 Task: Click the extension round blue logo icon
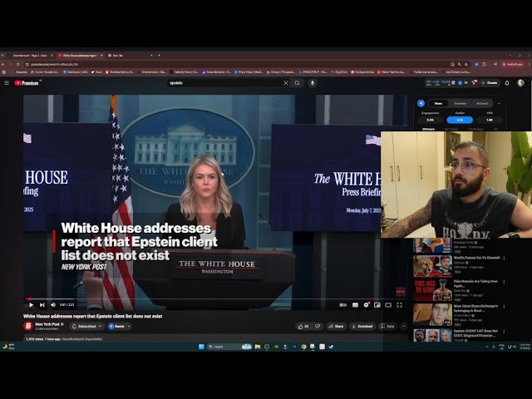[421, 103]
